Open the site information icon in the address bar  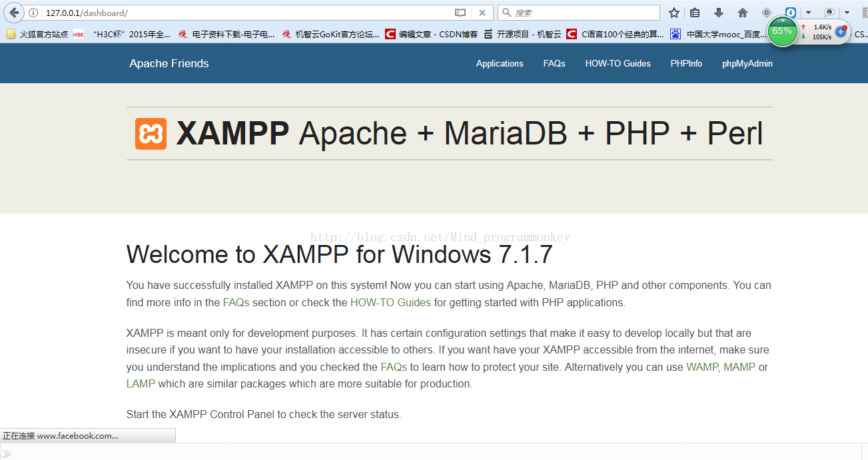click(33, 13)
